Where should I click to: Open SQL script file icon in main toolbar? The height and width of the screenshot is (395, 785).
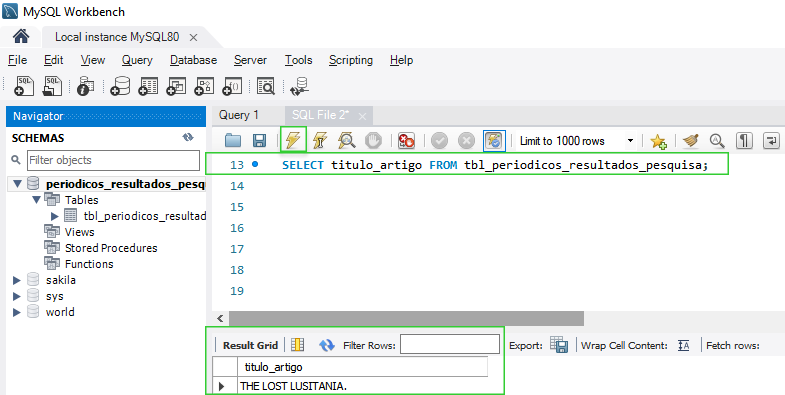[52, 86]
